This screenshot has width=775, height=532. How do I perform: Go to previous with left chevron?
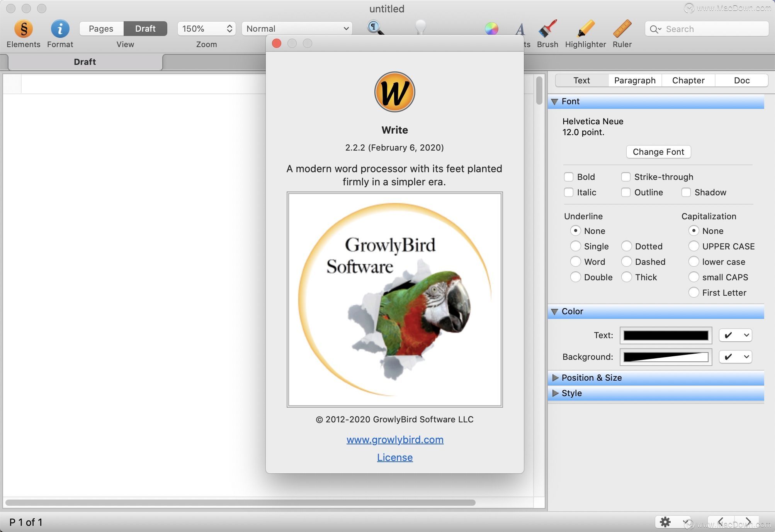pyautogui.click(x=721, y=522)
